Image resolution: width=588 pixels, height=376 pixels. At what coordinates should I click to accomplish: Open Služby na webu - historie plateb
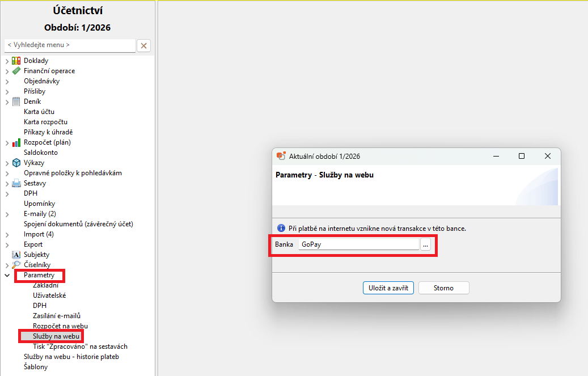(x=71, y=357)
